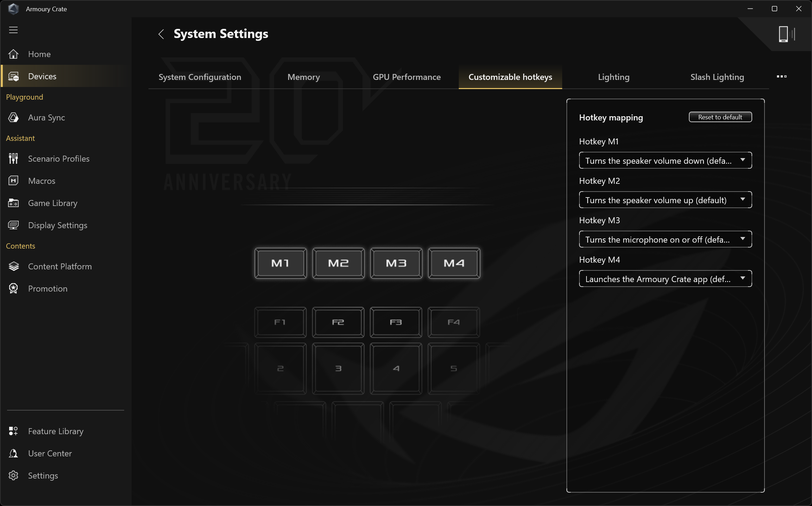
Task: Select the M1 key on keyboard diagram
Action: coord(280,263)
